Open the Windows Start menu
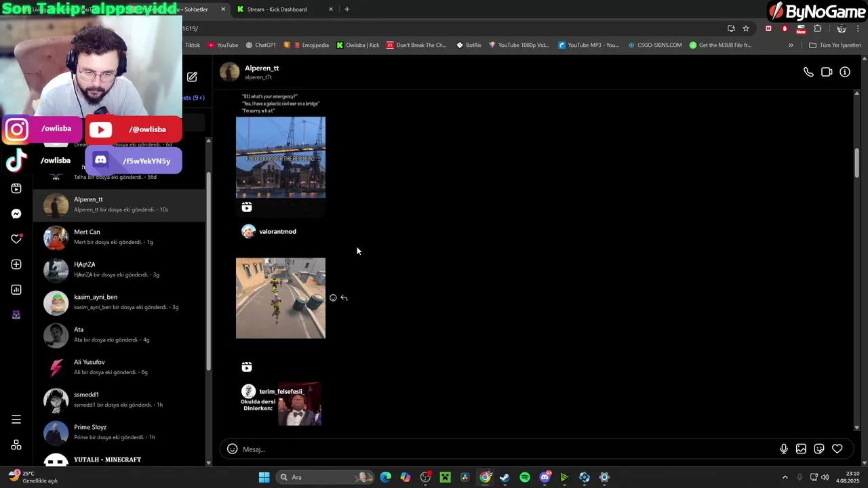868x488 pixels. (x=264, y=477)
